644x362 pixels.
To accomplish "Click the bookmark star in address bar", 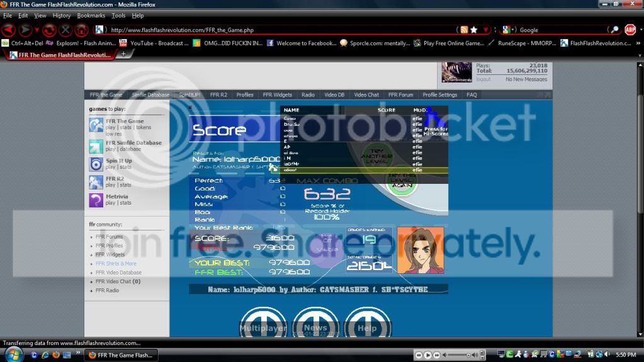I will click(x=473, y=30).
